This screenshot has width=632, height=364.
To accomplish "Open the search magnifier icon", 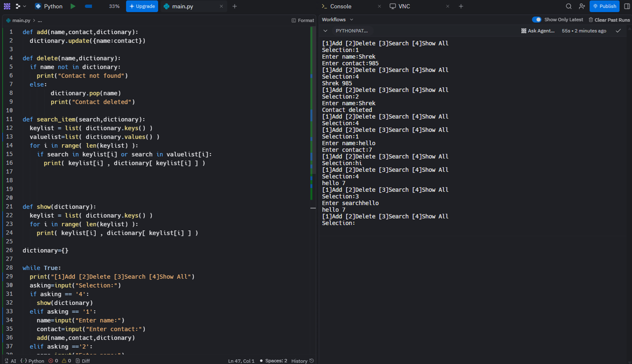I will 569,6.
